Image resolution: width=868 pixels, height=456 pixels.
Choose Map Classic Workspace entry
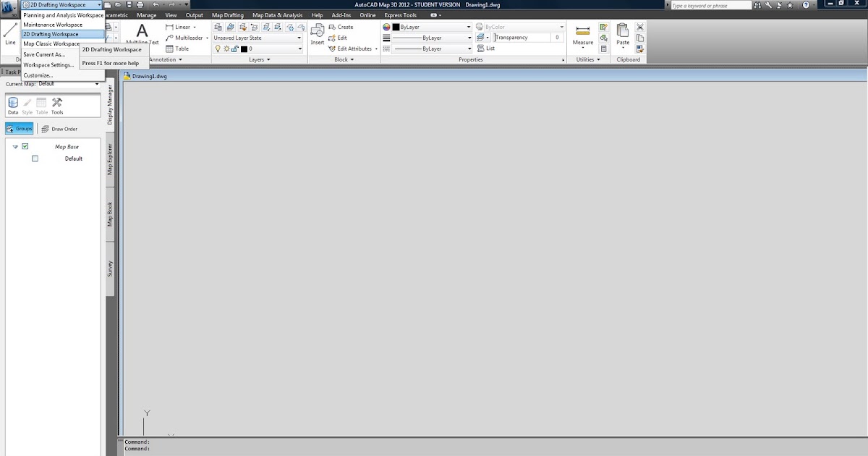(51, 44)
